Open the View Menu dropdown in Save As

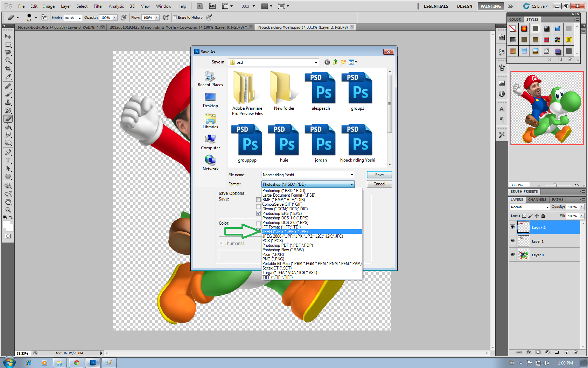pos(353,62)
